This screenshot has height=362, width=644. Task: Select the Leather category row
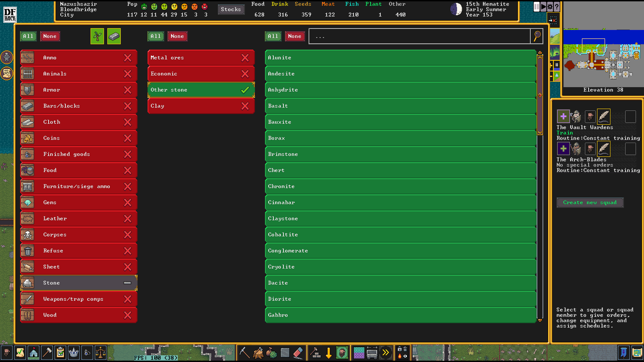79,219
